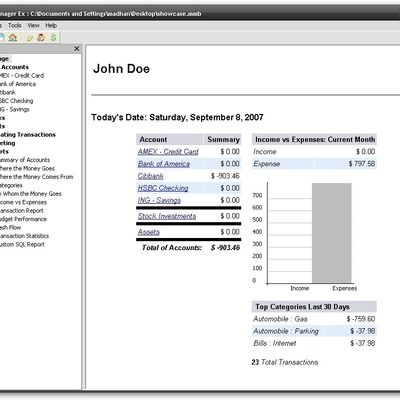The width and height of the screenshot is (400, 400).
Task: Open the Custom SQL Report item
Action: pyautogui.click(x=22, y=244)
